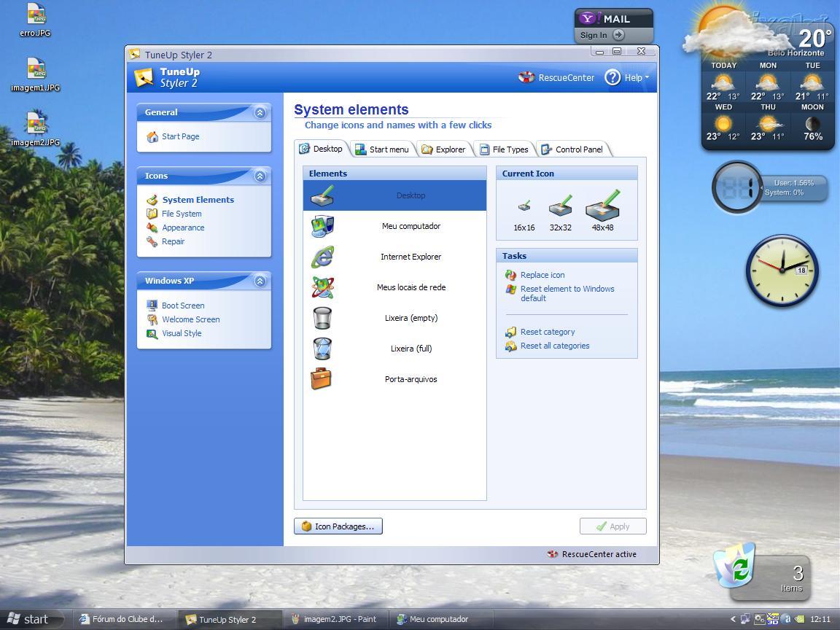
Task: Select the Lixeira (full) trash icon
Action: [x=322, y=349]
